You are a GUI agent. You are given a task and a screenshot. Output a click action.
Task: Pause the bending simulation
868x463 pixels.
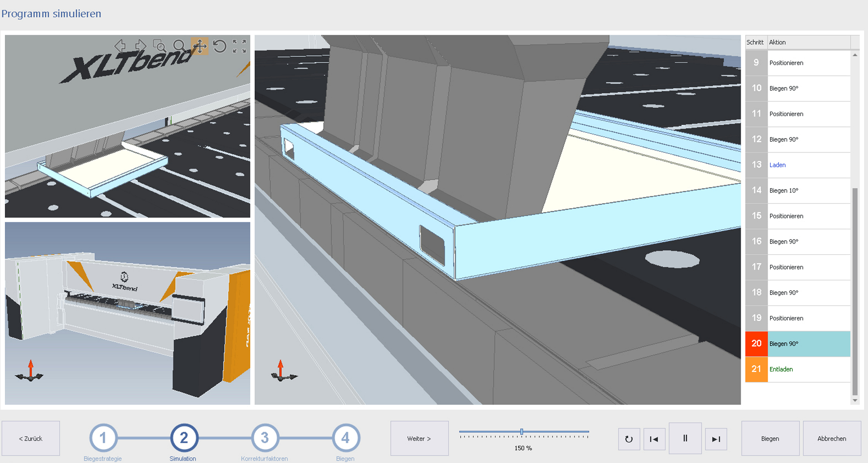click(x=686, y=438)
